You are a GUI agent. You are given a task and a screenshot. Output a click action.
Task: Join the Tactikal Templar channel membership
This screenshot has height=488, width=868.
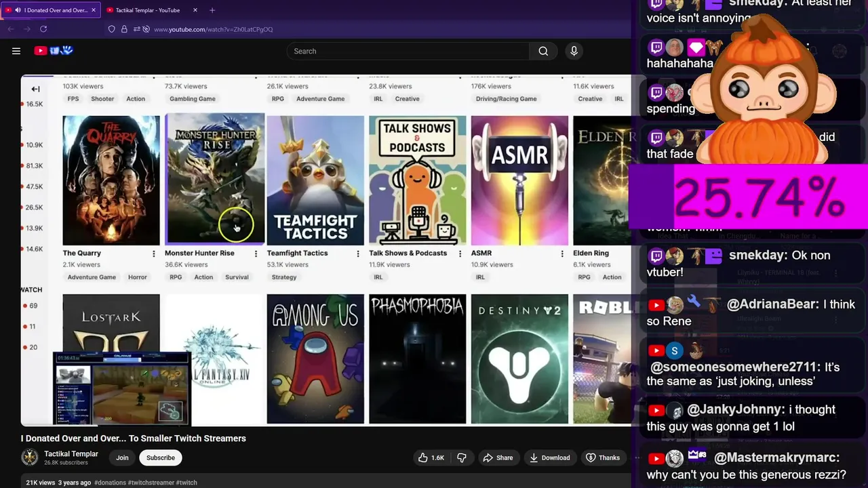pyautogui.click(x=122, y=457)
